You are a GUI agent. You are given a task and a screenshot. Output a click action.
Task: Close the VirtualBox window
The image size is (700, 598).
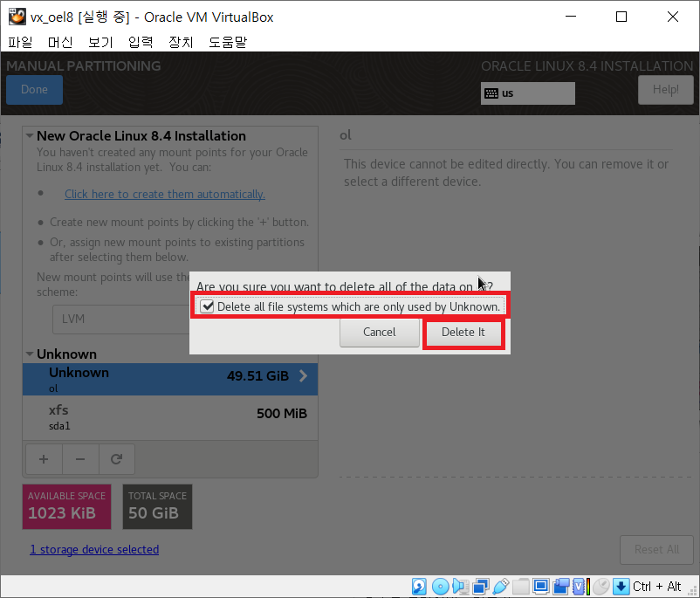(673, 17)
